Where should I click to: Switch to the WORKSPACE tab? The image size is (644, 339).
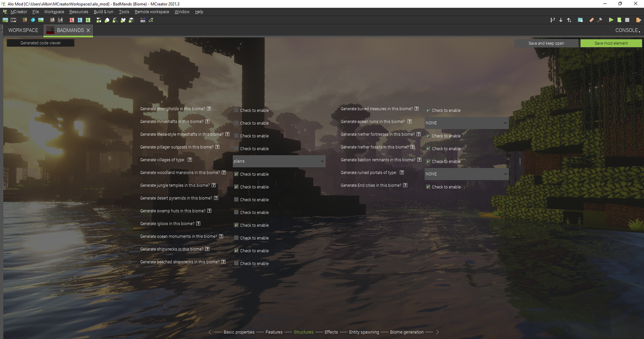click(23, 30)
